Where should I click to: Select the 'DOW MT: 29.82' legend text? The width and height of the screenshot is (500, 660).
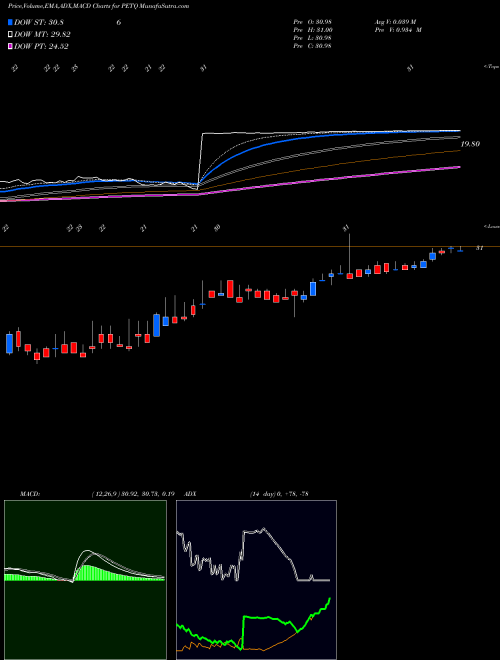coord(42,35)
